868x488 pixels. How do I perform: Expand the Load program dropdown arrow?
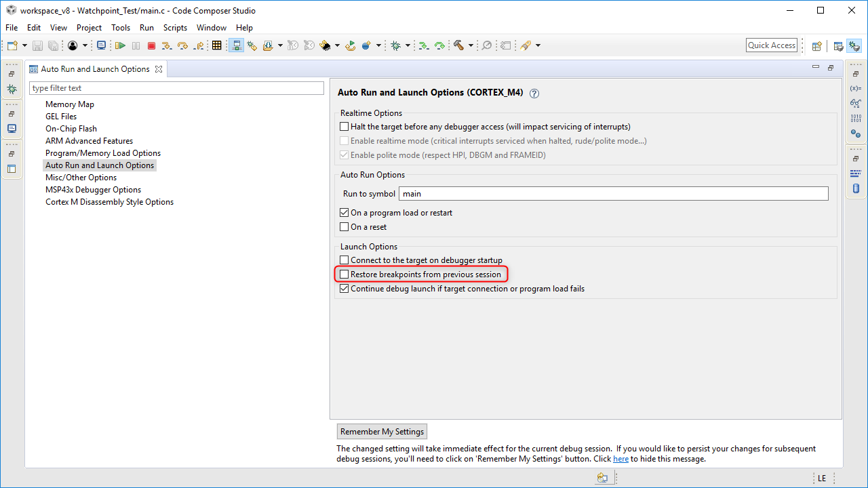pos(280,45)
